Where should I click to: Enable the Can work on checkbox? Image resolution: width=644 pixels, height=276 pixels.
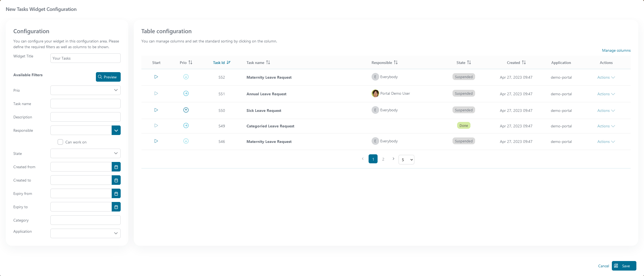[60, 142]
